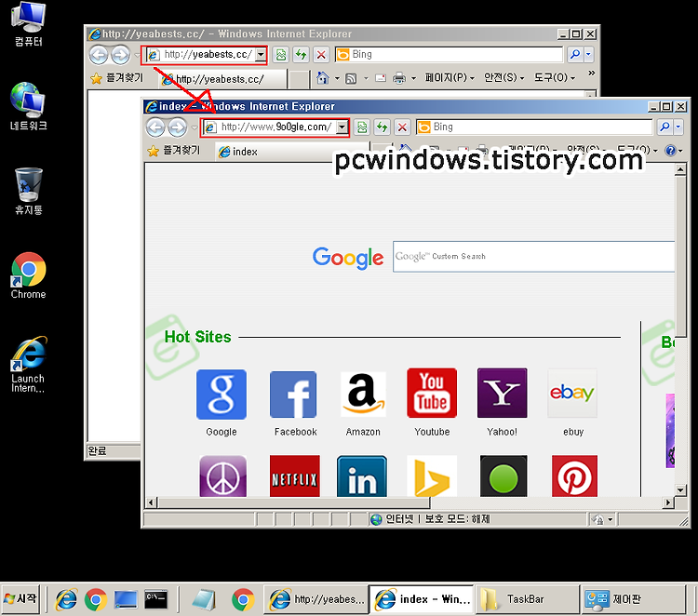Click Refresh icon in yeabests.cc window

pyautogui.click(x=301, y=55)
